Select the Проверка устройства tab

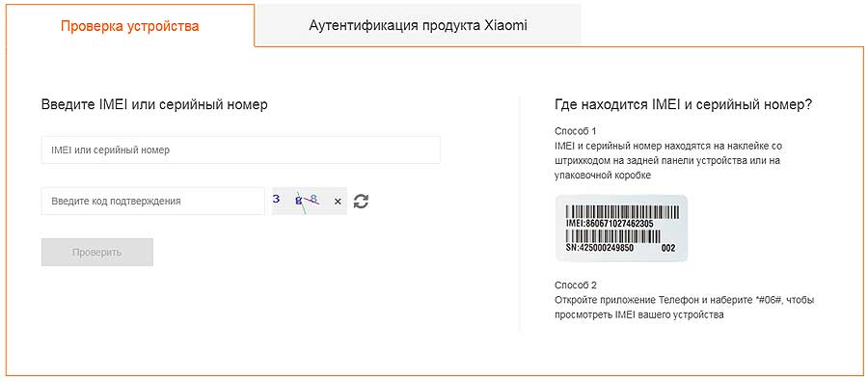pos(129,26)
